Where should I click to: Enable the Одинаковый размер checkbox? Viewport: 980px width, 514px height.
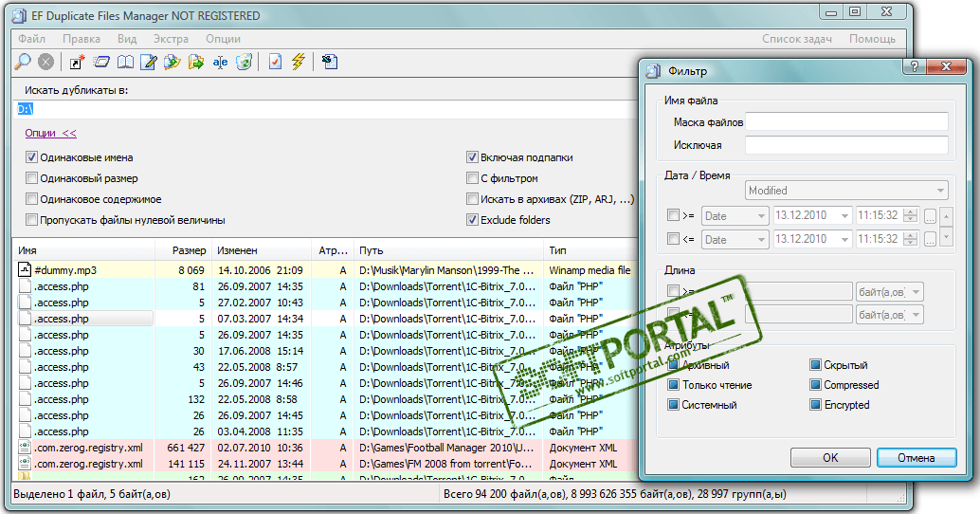click(x=31, y=177)
